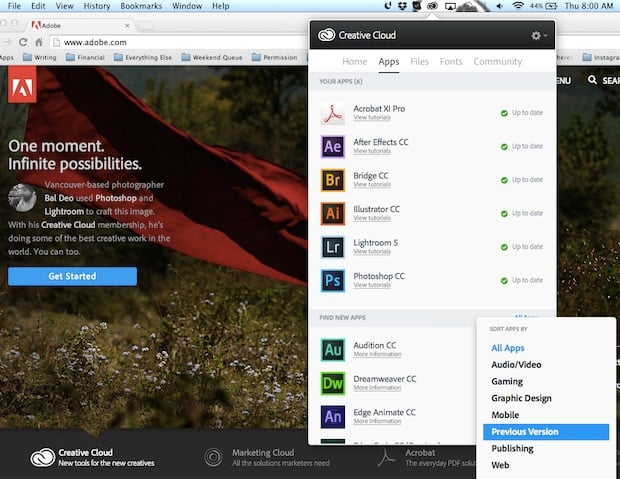Click the Creative Cloud icon in the menu bar

tap(432, 6)
